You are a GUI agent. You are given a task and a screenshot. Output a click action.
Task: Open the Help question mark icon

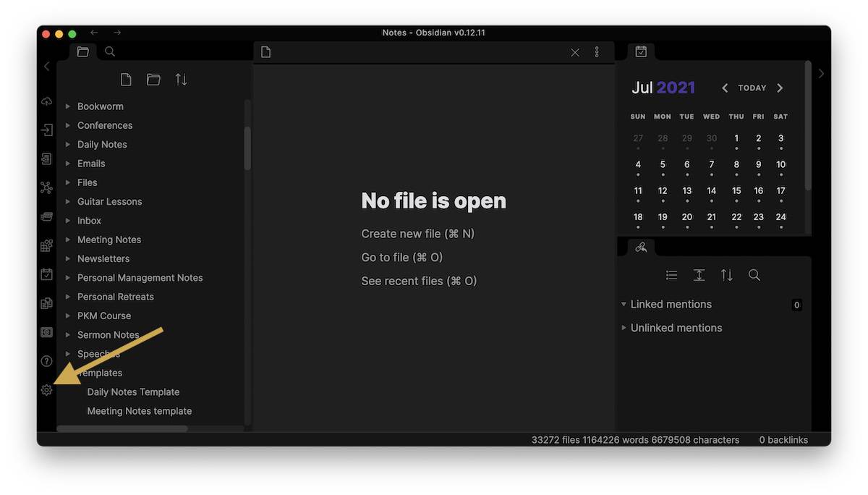coord(46,361)
